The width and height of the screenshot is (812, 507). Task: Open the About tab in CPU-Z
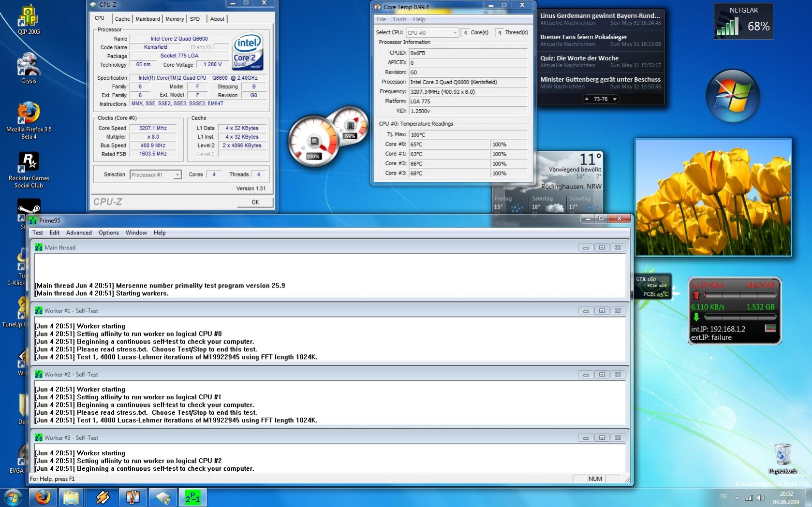[x=217, y=19]
